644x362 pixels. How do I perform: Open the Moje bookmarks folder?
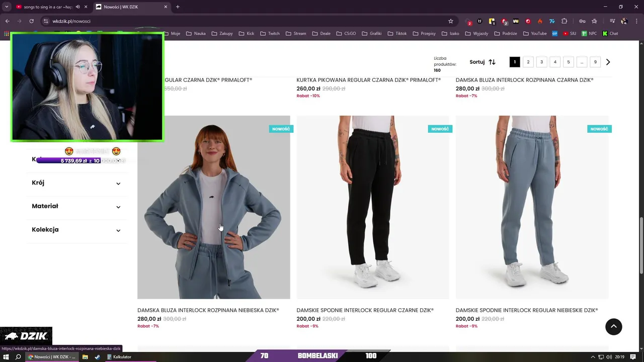pyautogui.click(x=172, y=34)
